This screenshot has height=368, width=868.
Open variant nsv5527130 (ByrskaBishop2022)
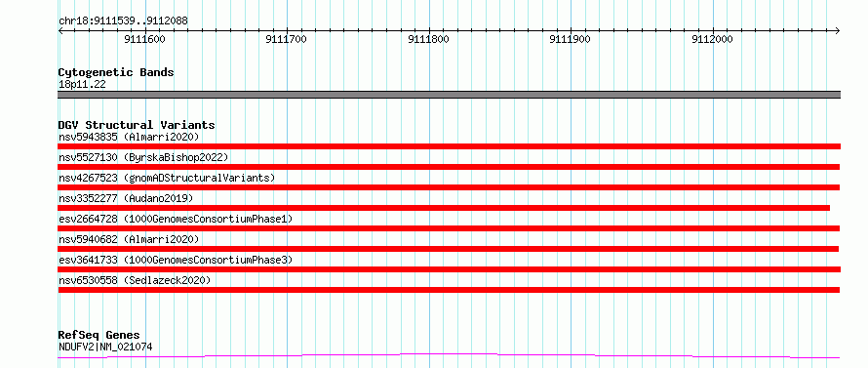143,157
